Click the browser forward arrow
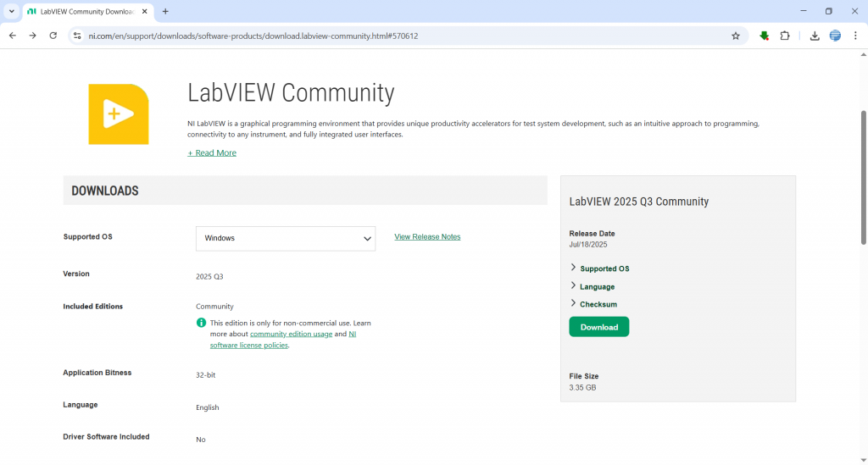The height and width of the screenshot is (465, 868). coord(33,36)
